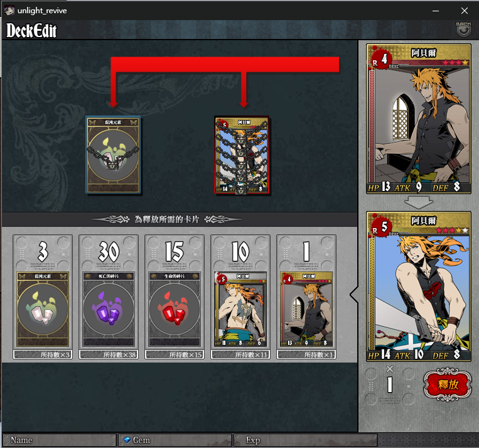Viewport: 479px width, 448px height.
Task: Click the DeckEdit title logo
Action: pyautogui.click(x=31, y=30)
